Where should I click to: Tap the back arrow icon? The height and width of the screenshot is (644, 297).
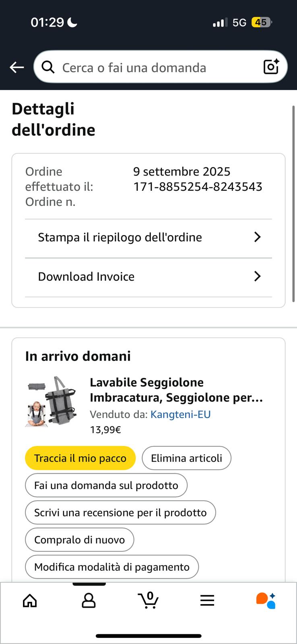[x=17, y=67]
